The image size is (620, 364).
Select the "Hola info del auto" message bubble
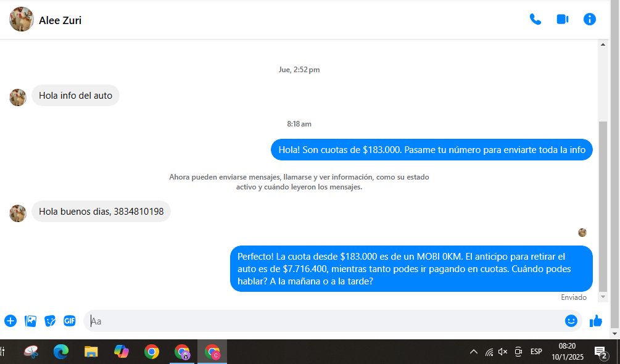pyautogui.click(x=75, y=95)
